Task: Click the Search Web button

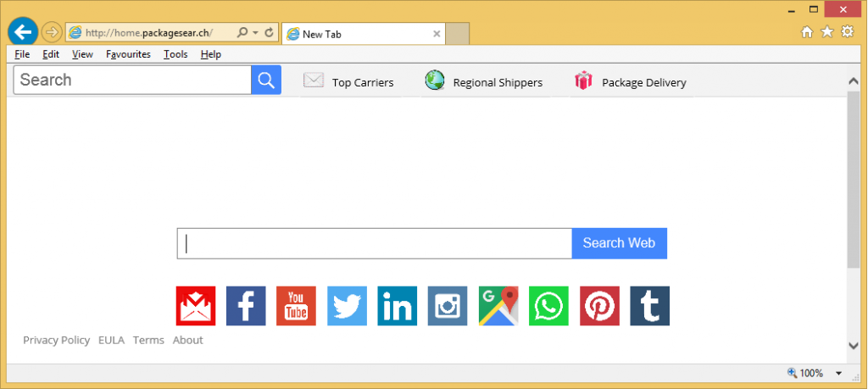Action: click(619, 243)
